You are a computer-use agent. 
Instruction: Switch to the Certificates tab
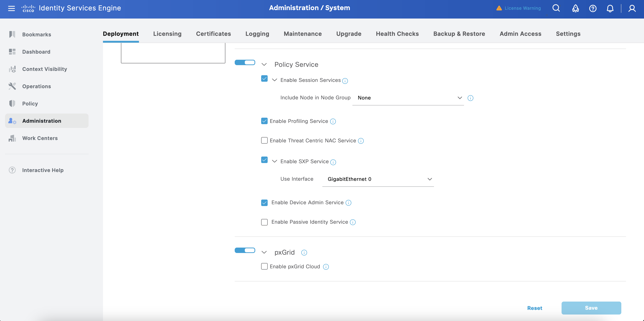coord(213,34)
